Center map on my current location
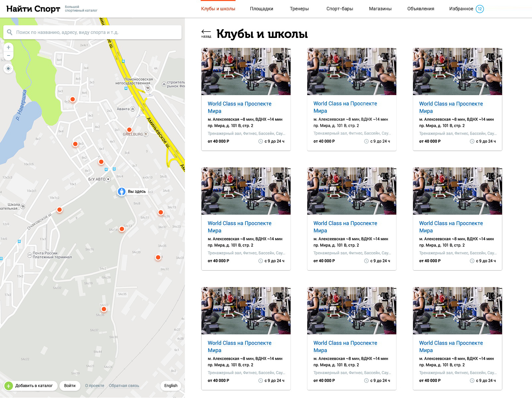532x398 pixels. 9,68
